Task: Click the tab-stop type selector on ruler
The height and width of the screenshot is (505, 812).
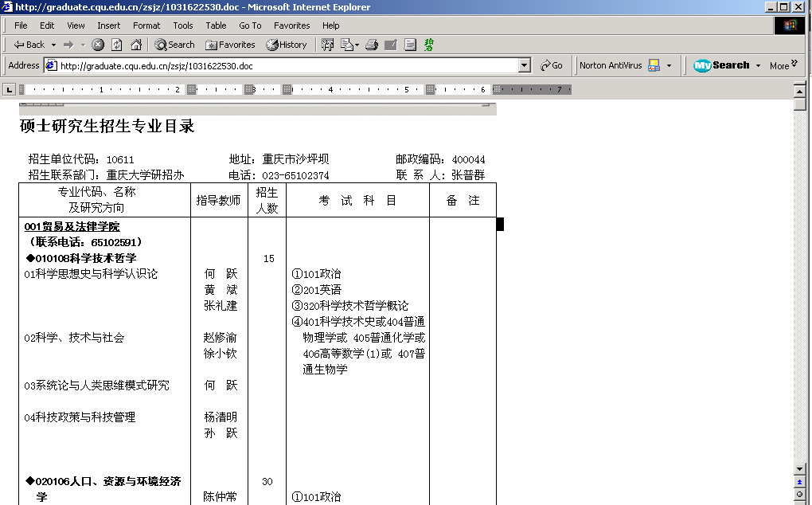Action: [x=9, y=89]
